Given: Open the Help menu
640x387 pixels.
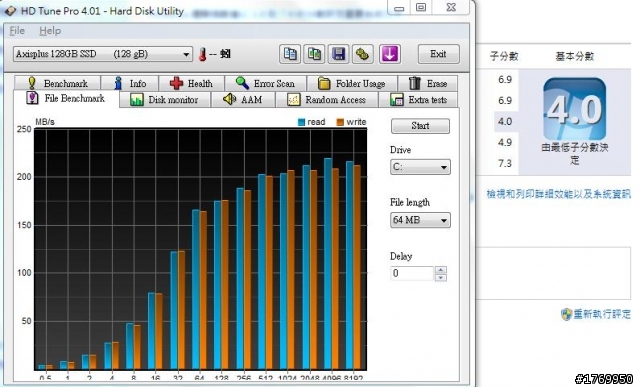Looking at the screenshot, I should click(x=50, y=31).
